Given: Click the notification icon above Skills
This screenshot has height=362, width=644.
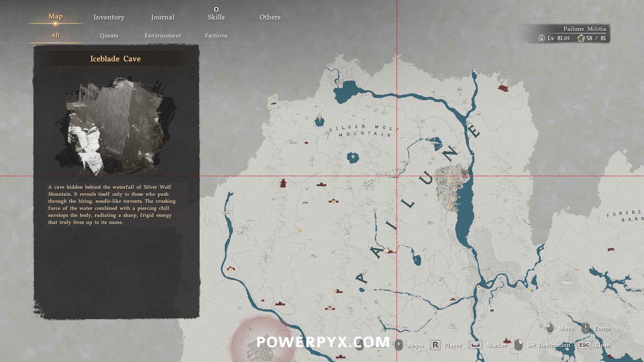Looking at the screenshot, I should click(216, 9).
